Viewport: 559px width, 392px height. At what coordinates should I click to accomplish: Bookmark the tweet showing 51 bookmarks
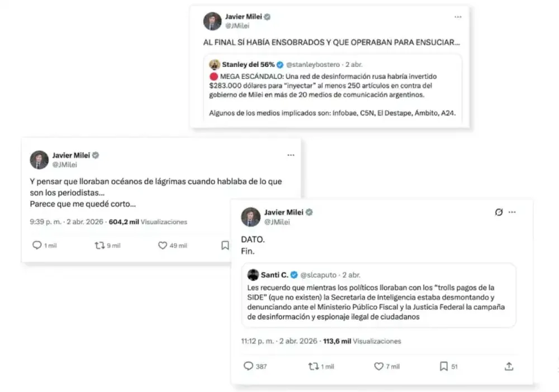(443, 366)
